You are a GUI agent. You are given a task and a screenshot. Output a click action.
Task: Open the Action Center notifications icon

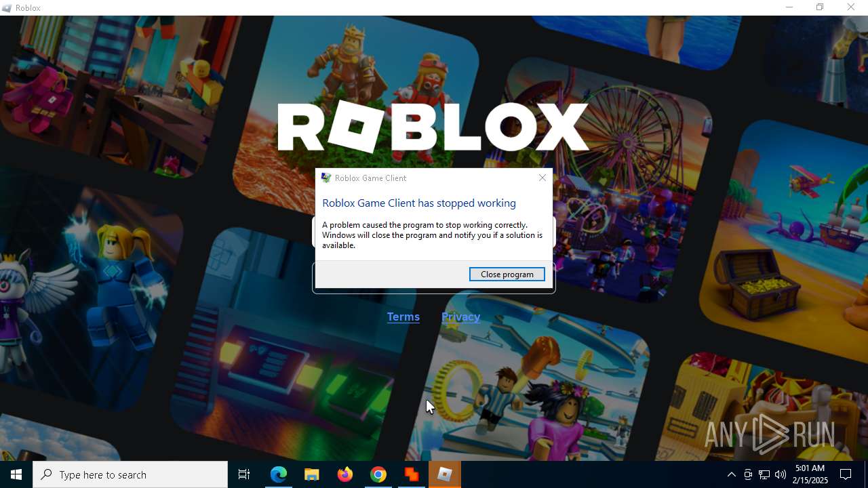pos(846,474)
